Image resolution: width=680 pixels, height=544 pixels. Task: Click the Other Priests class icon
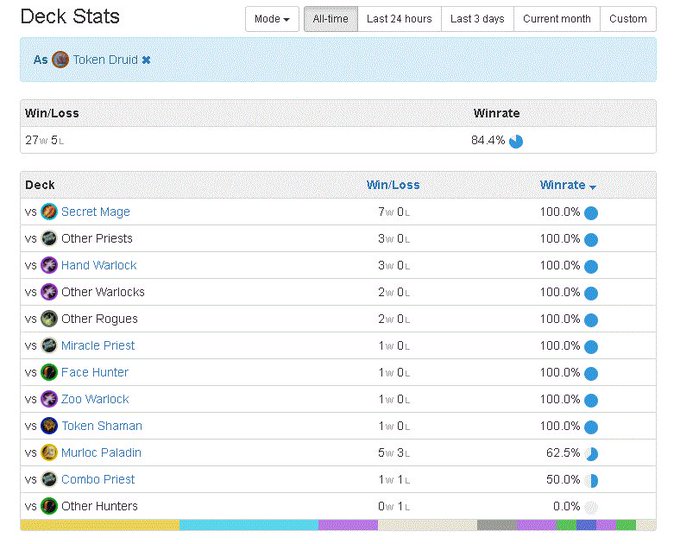click(49, 239)
